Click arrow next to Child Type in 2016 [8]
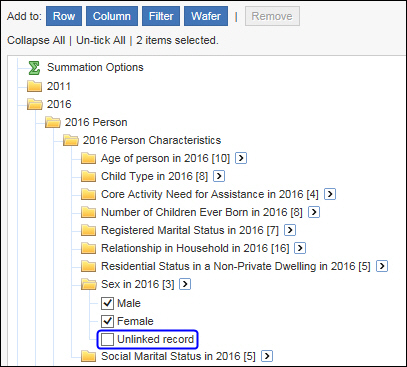Image resolution: width=407 pixels, height=367 pixels. [x=219, y=176]
